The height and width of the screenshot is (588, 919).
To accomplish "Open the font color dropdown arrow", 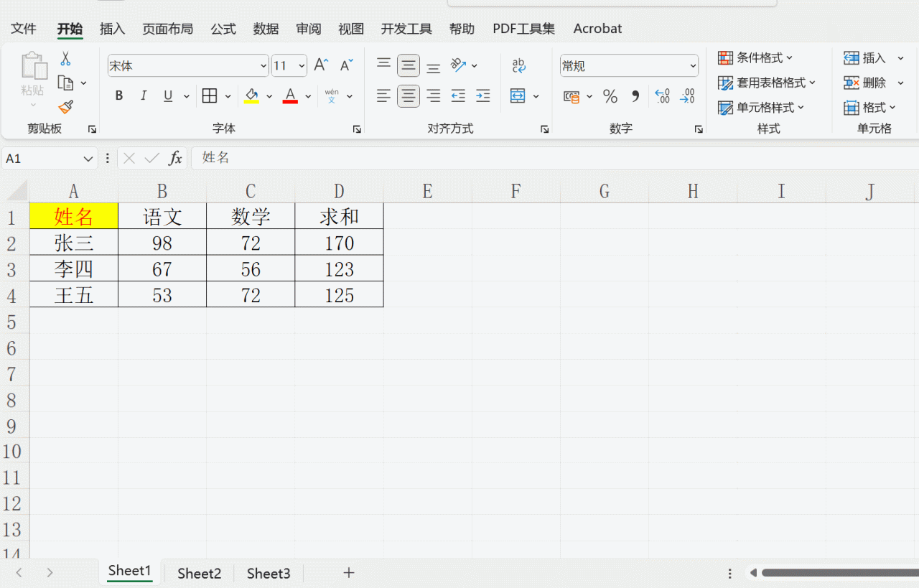I will tap(308, 96).
